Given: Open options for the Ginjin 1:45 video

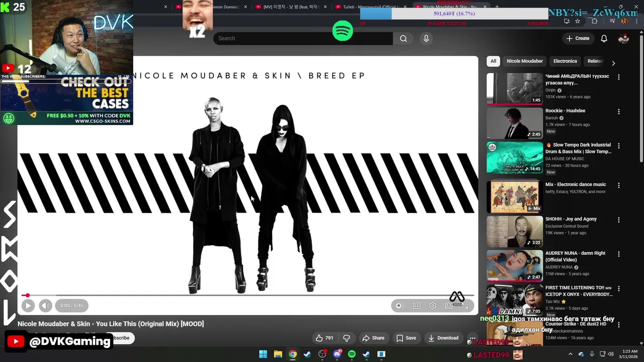Looking at the screenshot, I should point(619,77).
